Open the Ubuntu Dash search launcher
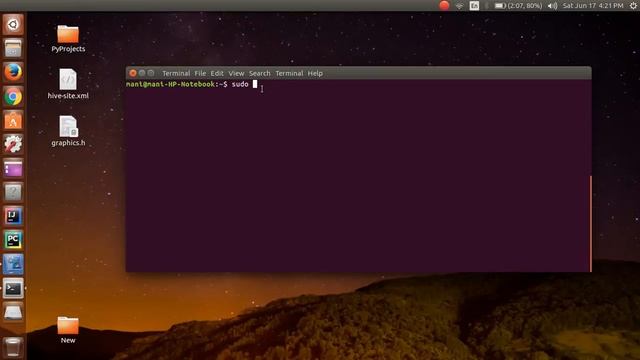This screenshot has height=360, width=640. 13,24
